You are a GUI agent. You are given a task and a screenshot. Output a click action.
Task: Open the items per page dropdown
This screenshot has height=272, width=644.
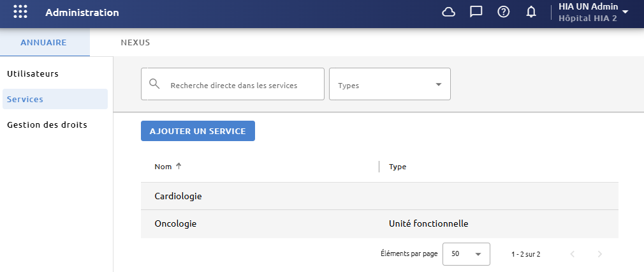(466, 254)
